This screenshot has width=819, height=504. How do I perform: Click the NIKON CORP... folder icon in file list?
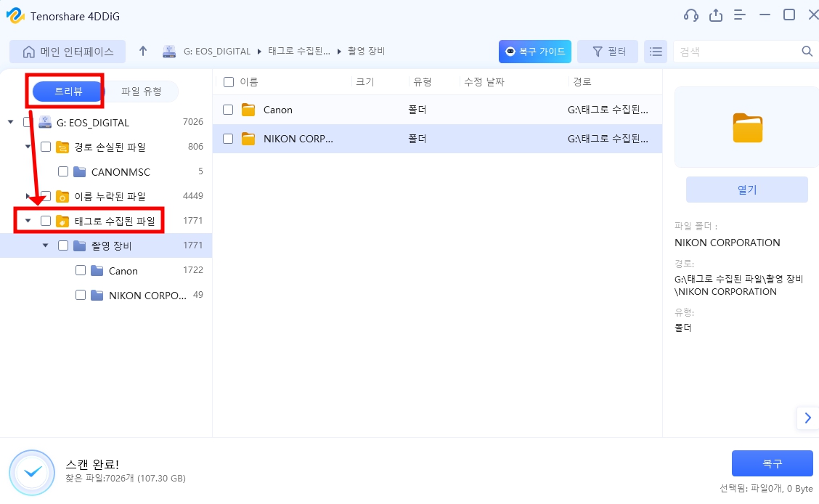(248, 139)
